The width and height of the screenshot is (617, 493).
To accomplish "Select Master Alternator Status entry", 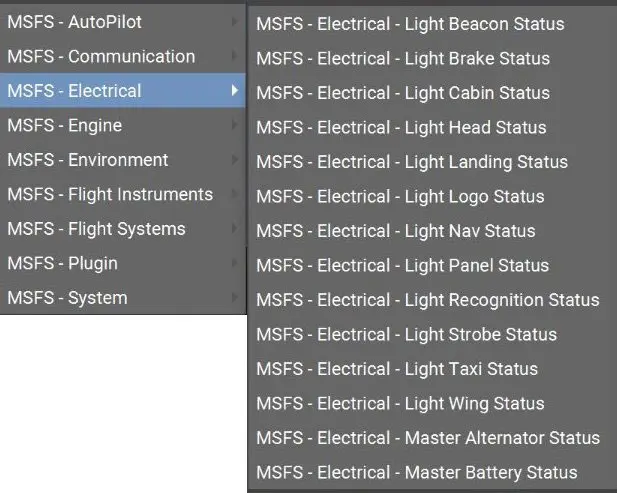I will (x=432, y=438).
